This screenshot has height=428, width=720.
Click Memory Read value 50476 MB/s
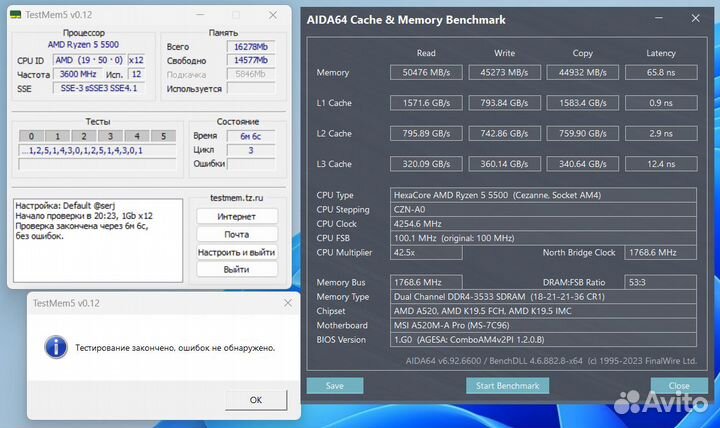426,73
